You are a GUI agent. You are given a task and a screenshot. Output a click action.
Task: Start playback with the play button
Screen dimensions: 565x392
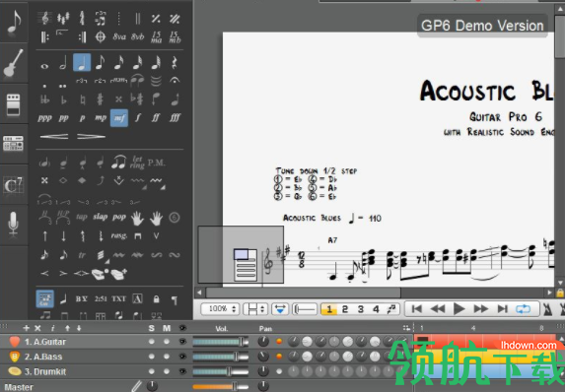point(459,308)
